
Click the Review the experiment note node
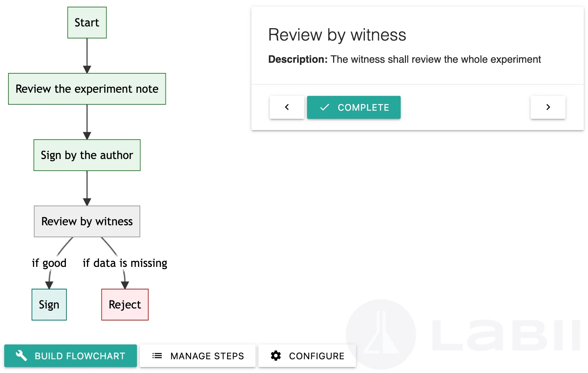pos(87,89)
